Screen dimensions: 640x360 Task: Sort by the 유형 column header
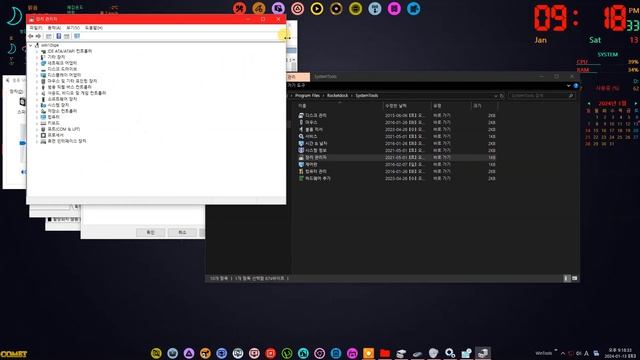(x=451, y=106)
